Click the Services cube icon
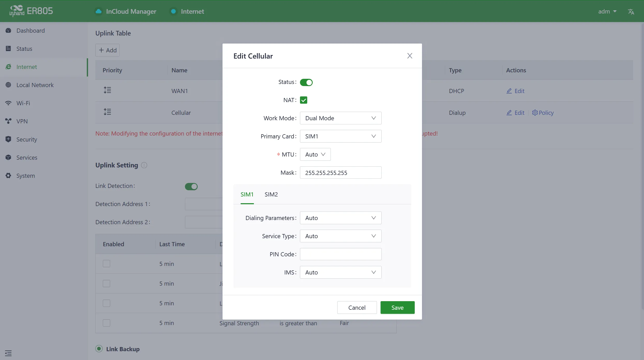 click(x=8, y=158)
